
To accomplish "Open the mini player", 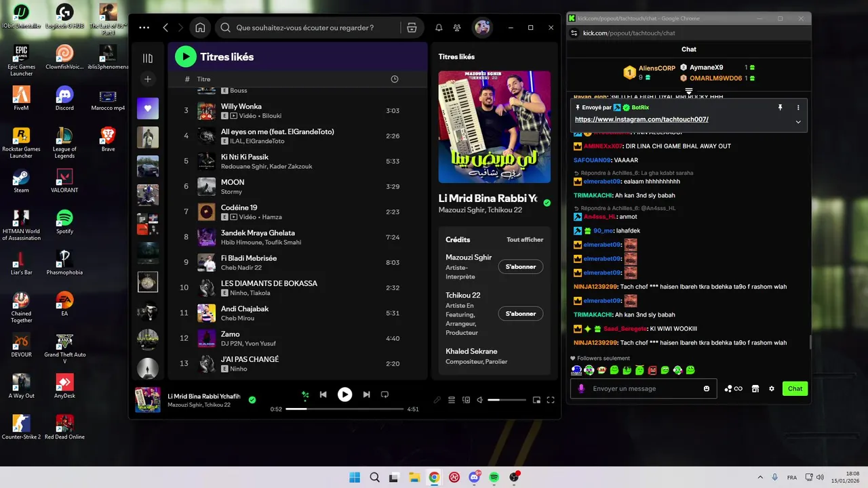I will (x=536, y=400).
